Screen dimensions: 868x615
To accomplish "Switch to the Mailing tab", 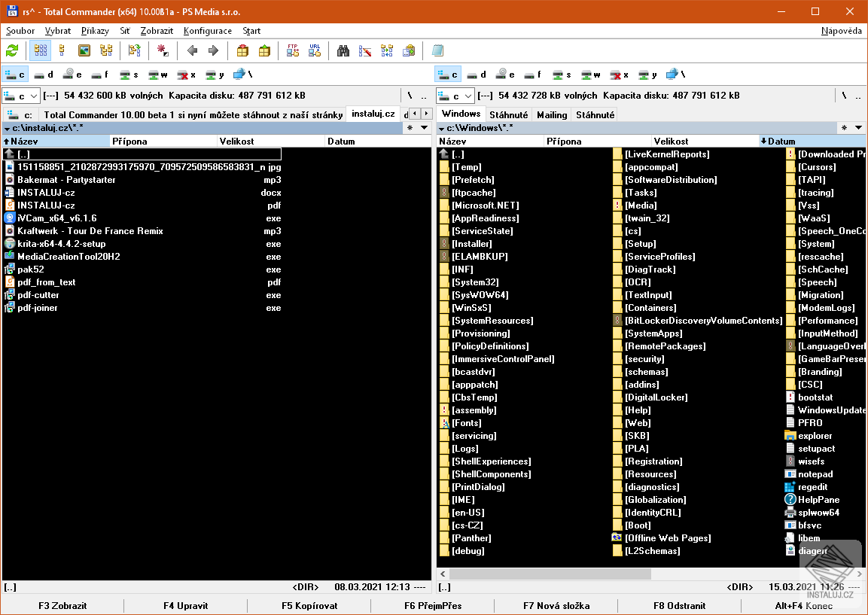I will (552, 114).
